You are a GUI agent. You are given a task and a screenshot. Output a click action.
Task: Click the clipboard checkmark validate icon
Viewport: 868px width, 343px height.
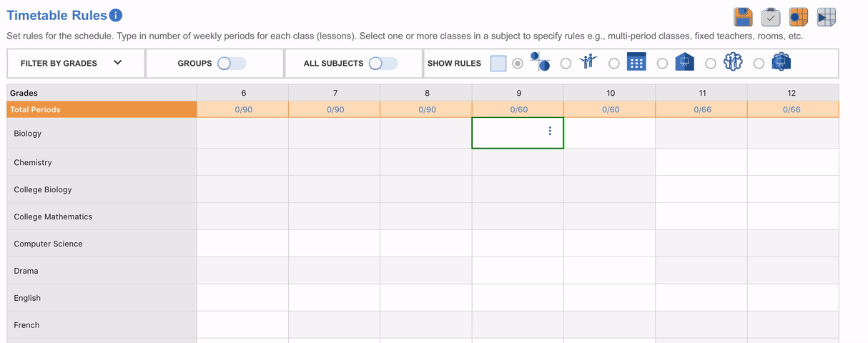click(771, 16)
